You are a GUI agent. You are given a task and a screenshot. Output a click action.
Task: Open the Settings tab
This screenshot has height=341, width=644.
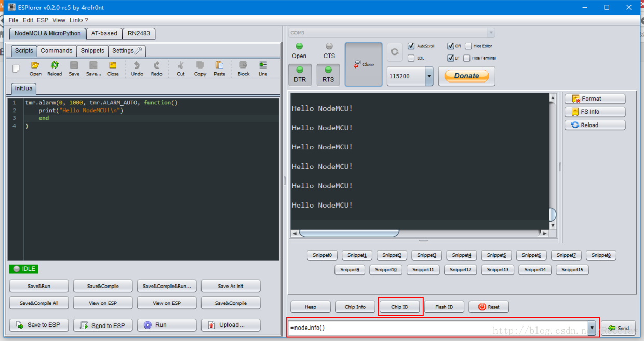click(x=127, y=51)
